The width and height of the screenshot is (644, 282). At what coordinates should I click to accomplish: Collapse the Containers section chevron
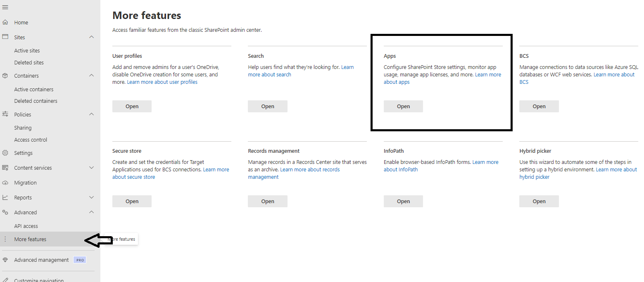92,76
